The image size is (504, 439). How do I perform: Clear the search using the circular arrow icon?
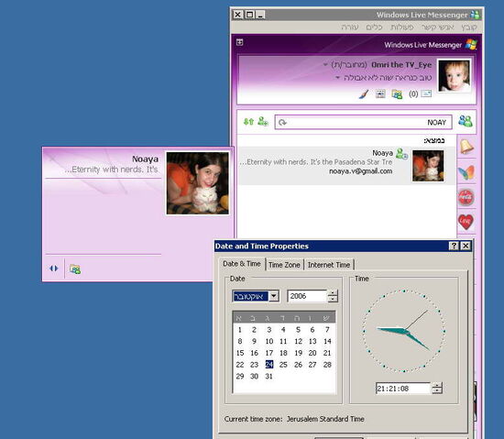click(x=282, y=123)
